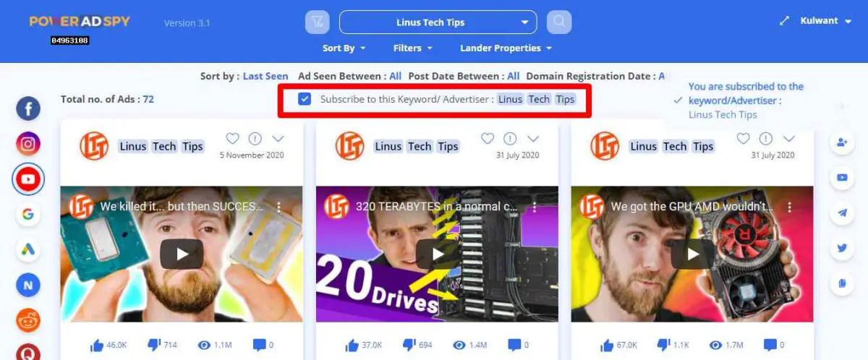Open the Twitter icon on right sidebar
The height and width of the screenshot is (360, 868).
click(842, 248)
